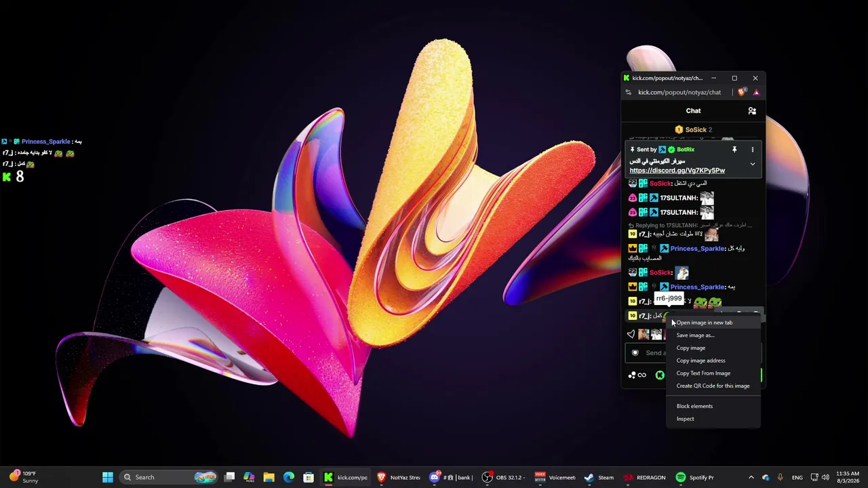This screenshot has height=488, width=868.
Task: Click the green Kick emote icon below chat
Action: pos(659,375)
